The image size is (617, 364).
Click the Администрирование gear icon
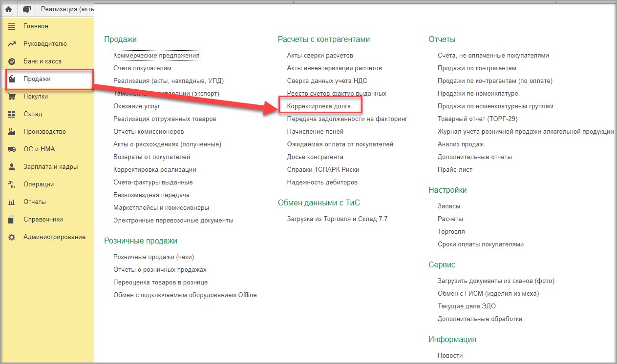click(12, 237)
